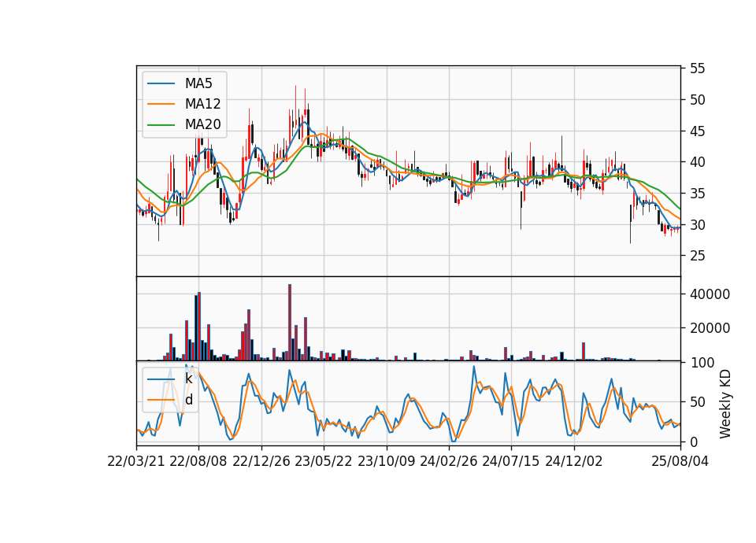Click the 24/07/15 date tick label

click(x=510, y=461)
